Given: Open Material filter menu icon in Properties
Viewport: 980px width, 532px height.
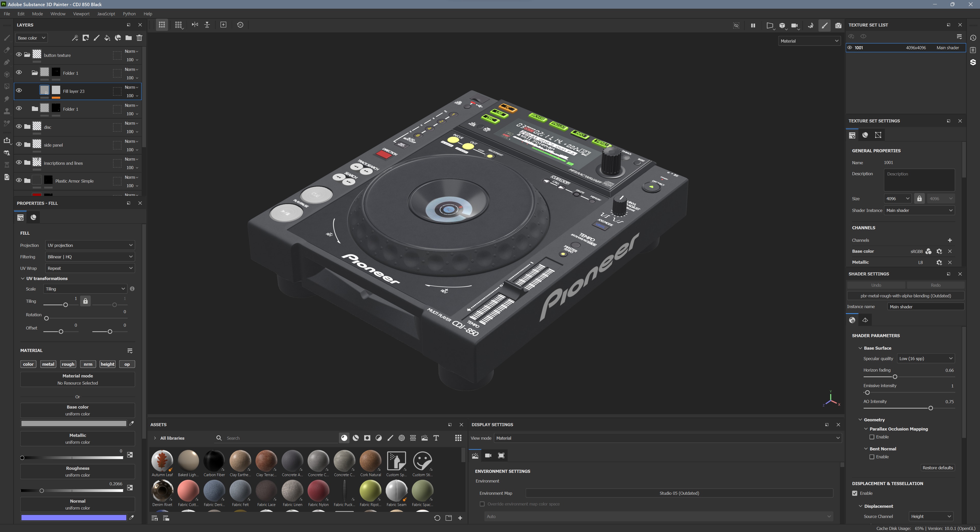Looking at the screenshot, I should click(130, 351).
